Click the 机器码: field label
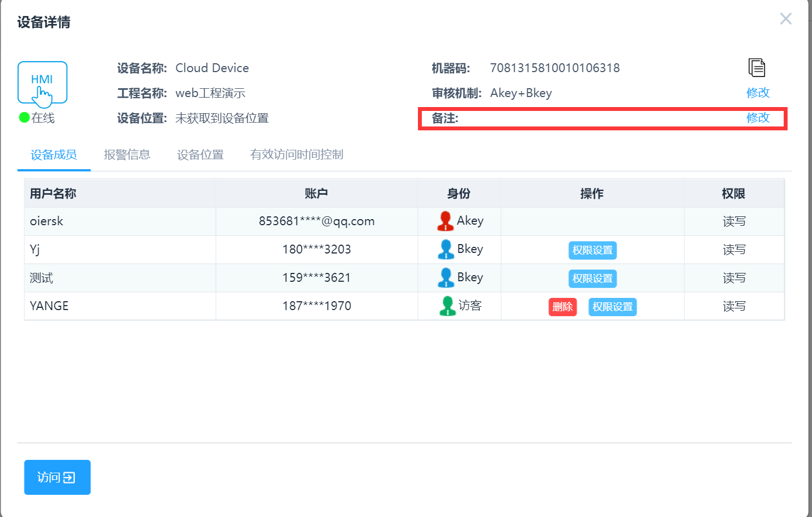Screen dimensions: 812x517 coord(451,68)
